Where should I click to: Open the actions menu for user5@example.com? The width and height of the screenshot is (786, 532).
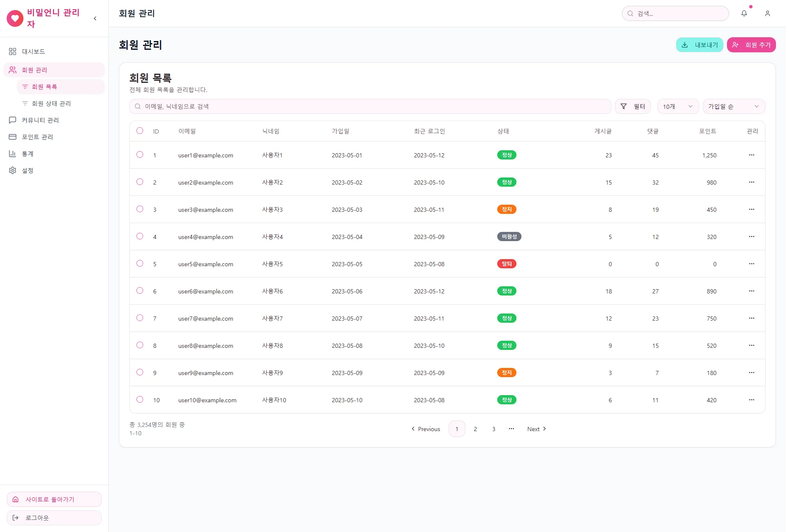coord(752,264)
